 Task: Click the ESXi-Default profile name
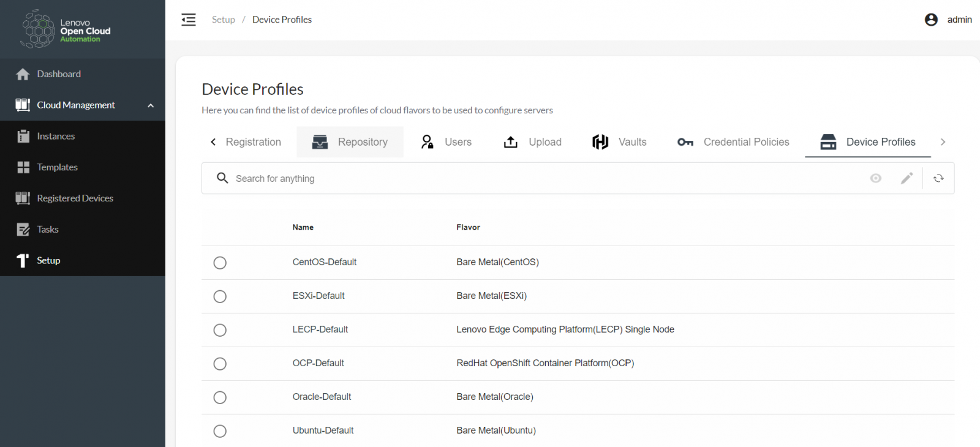click(x=318, y=296)
